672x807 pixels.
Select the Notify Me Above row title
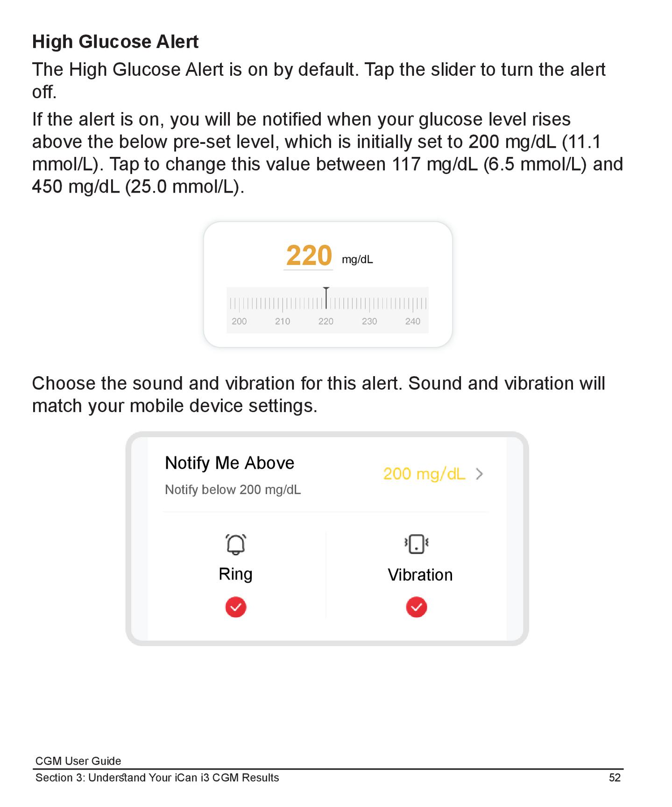[x=229, y=463]
